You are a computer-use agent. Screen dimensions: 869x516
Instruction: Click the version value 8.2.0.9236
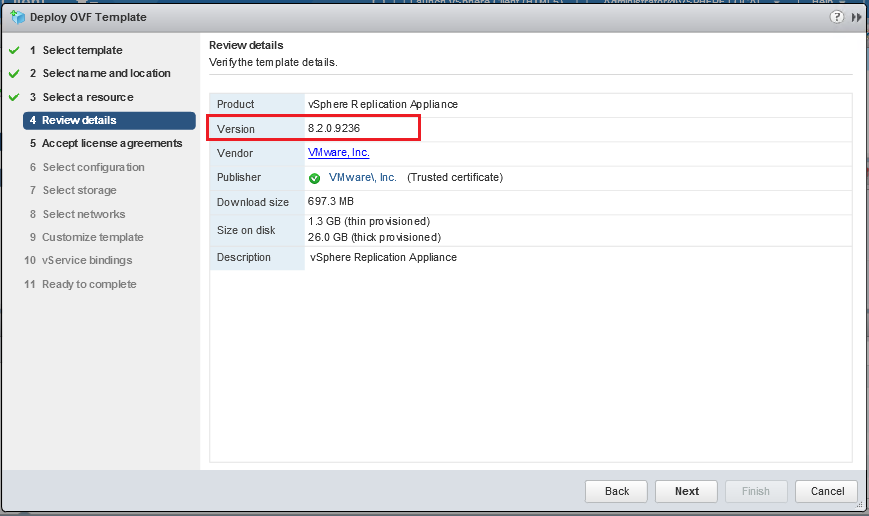click(334, 128)
